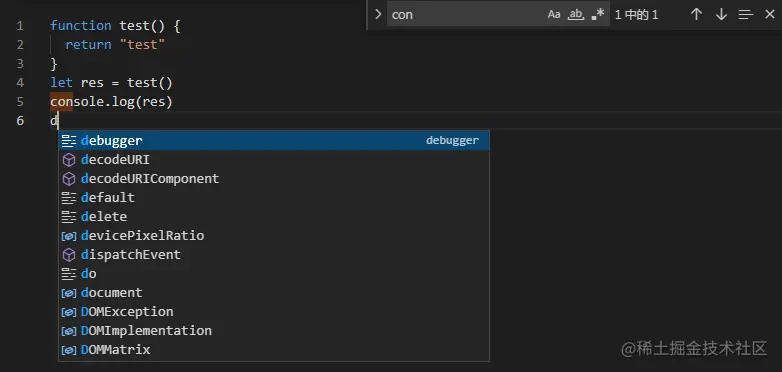This screenshot has height=372, width=782.
Task: Choose decodeURIComponent from suggestions
Action: coord(274,179)
